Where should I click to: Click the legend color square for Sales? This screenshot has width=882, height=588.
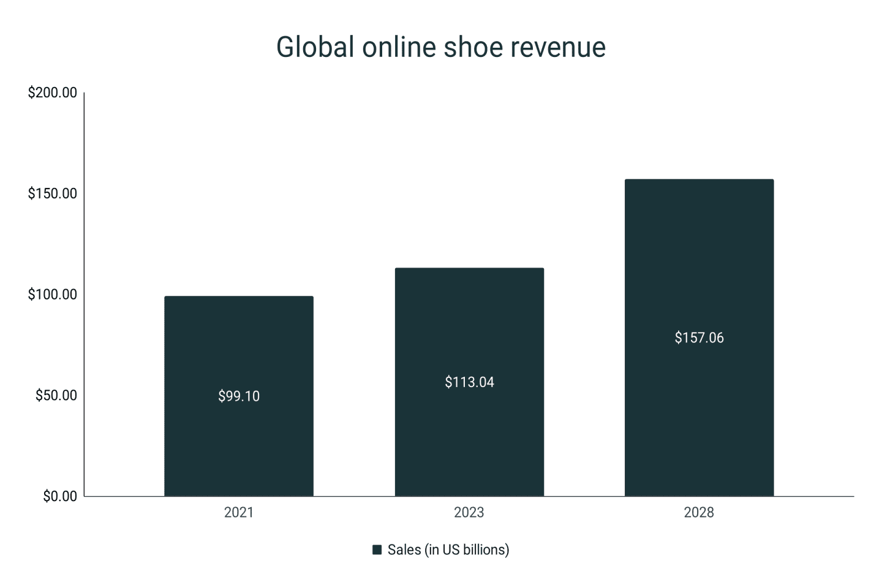[x=377, y=549]
